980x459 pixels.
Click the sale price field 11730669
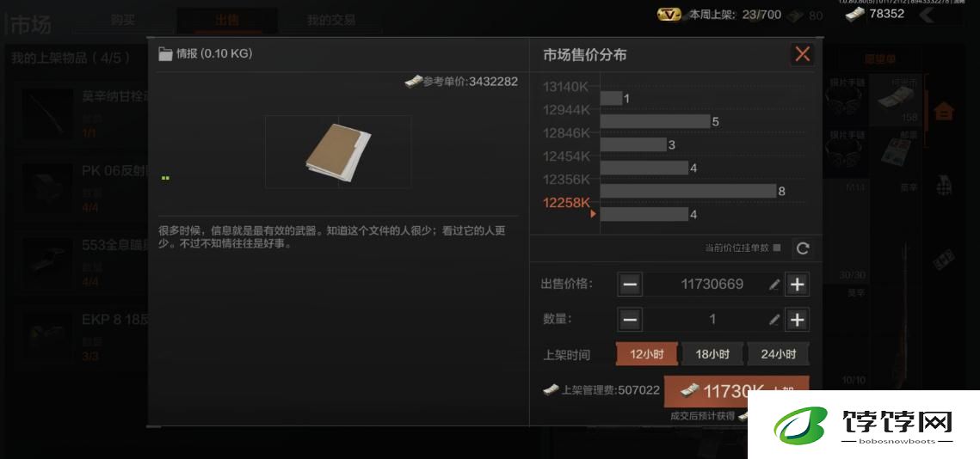[712, 285]
